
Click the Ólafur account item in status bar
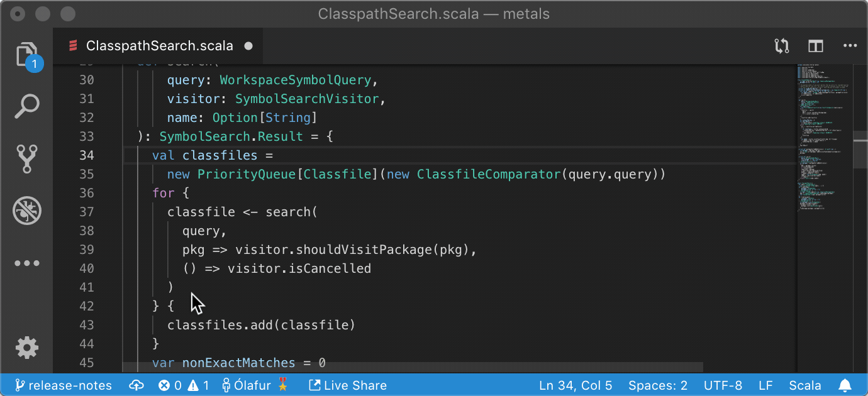(x=249, y=385)
